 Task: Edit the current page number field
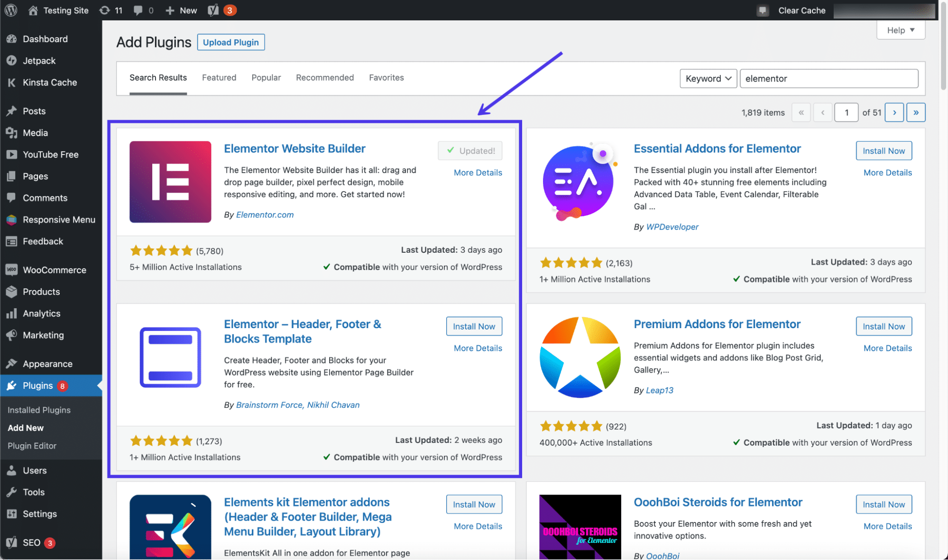(x=846, y=112)
